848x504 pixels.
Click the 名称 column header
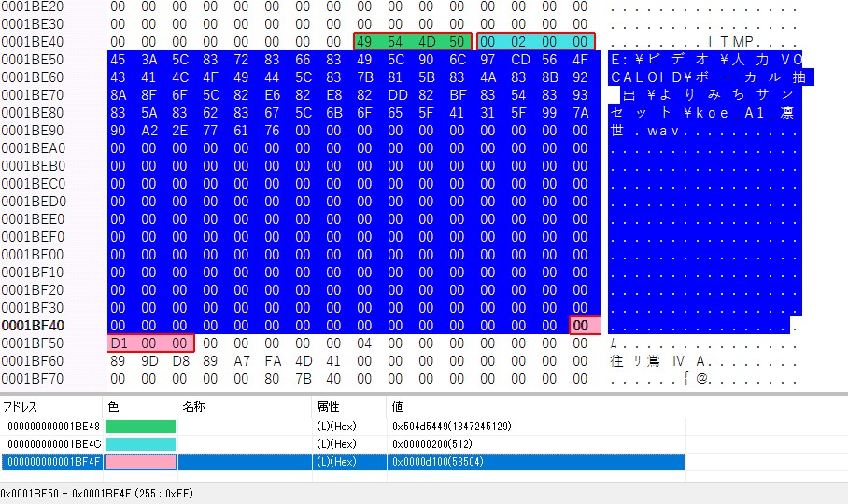click(193, 407)
